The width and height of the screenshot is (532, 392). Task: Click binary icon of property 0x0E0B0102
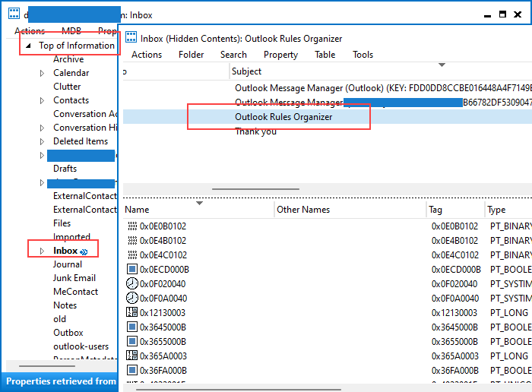tap(132, 226)
